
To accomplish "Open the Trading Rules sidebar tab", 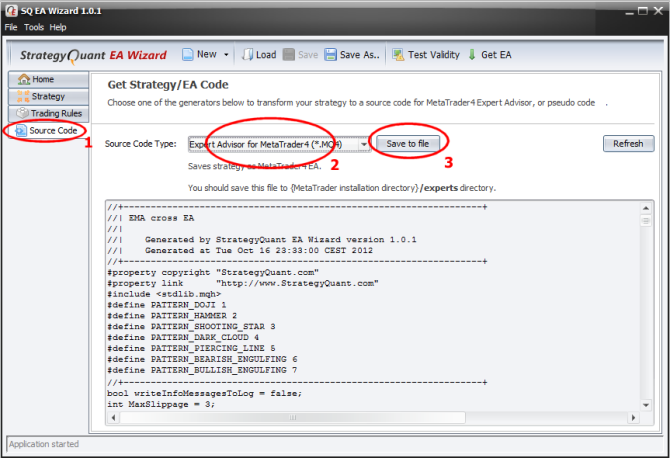I will tap(48, 114).
